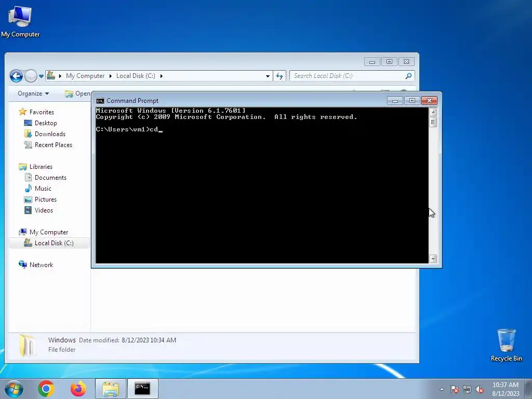Click the Videos film strip icon
The width and height of the screenshot is (532, 399).
pyautogui.click(x=28, y=210)
